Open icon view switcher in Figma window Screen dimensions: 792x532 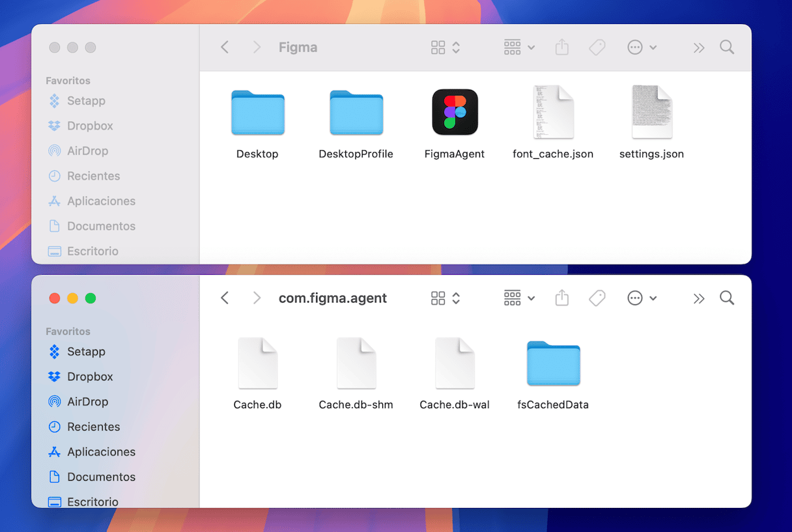point(445,48)
